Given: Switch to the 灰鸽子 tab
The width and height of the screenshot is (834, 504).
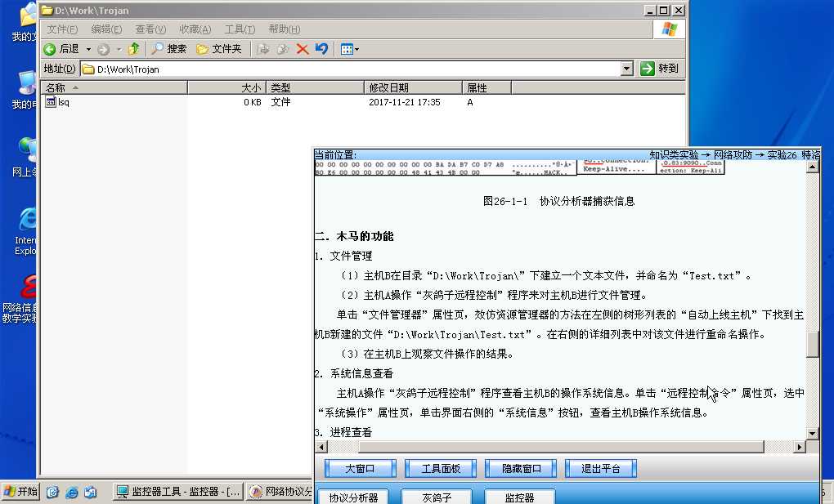Looking at the screenshot, I should (x=437, y=497).
